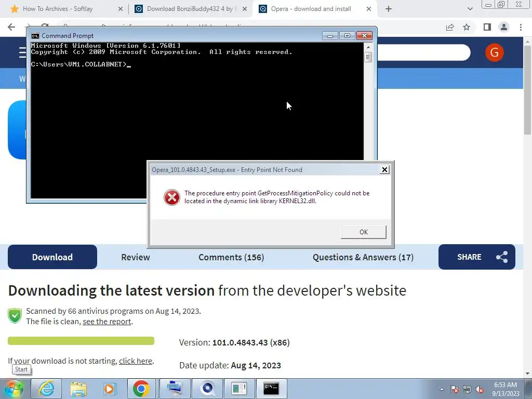532x399 pixels.
Task: Click the website search input field
Action: 424,52
